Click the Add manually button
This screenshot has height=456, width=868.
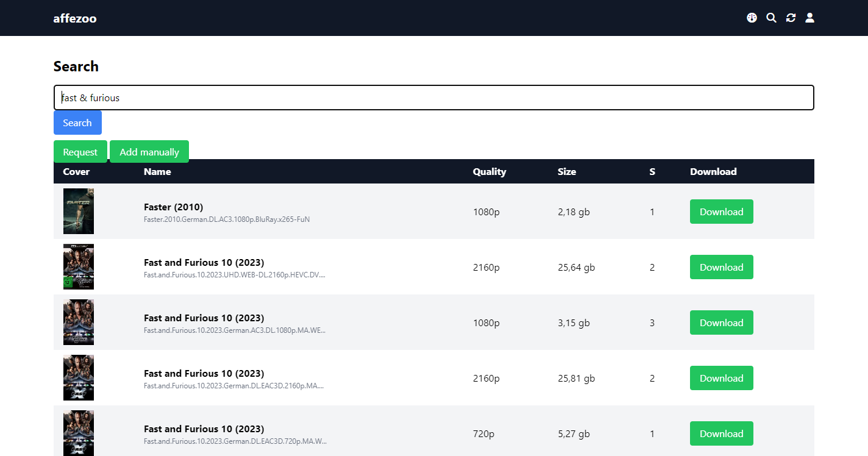[x=149, y=152]
